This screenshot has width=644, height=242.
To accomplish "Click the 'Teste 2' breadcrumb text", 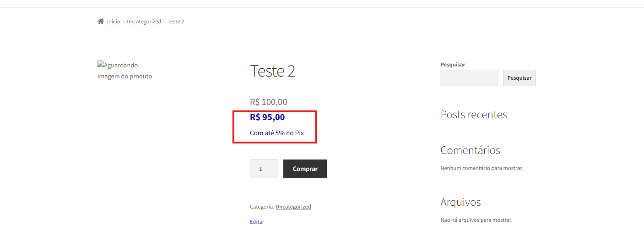I will coord(176,22).
